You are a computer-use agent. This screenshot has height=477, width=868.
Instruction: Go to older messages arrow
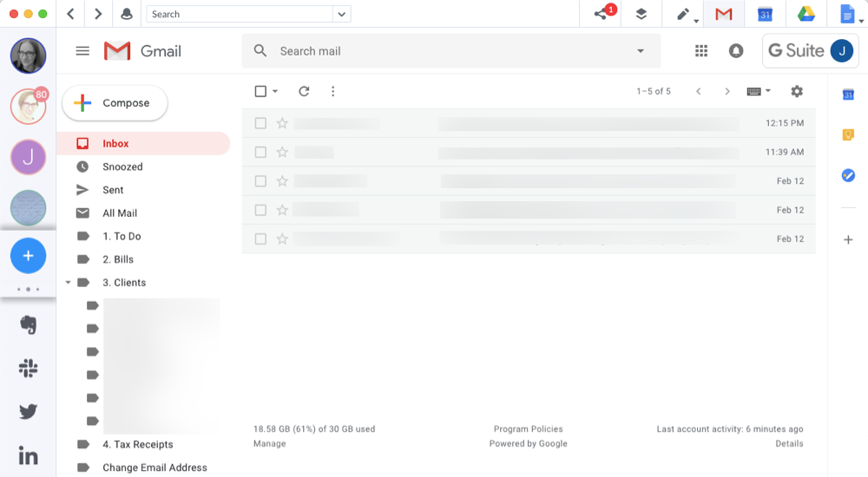coord(727,91)
